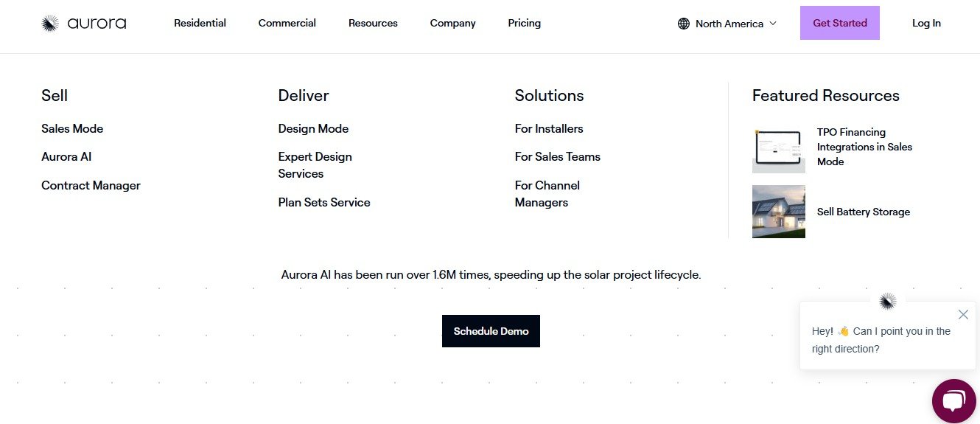Open the TPO Financing Integrations thumbnail

pyautogui.click(x=778, y=150)
